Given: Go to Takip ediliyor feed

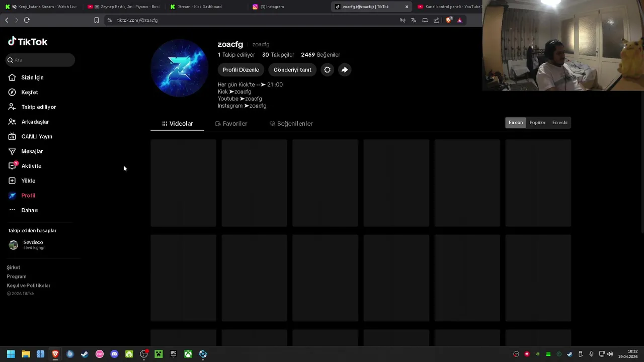Looking at the screenshot, I should (x=32, y=107).
